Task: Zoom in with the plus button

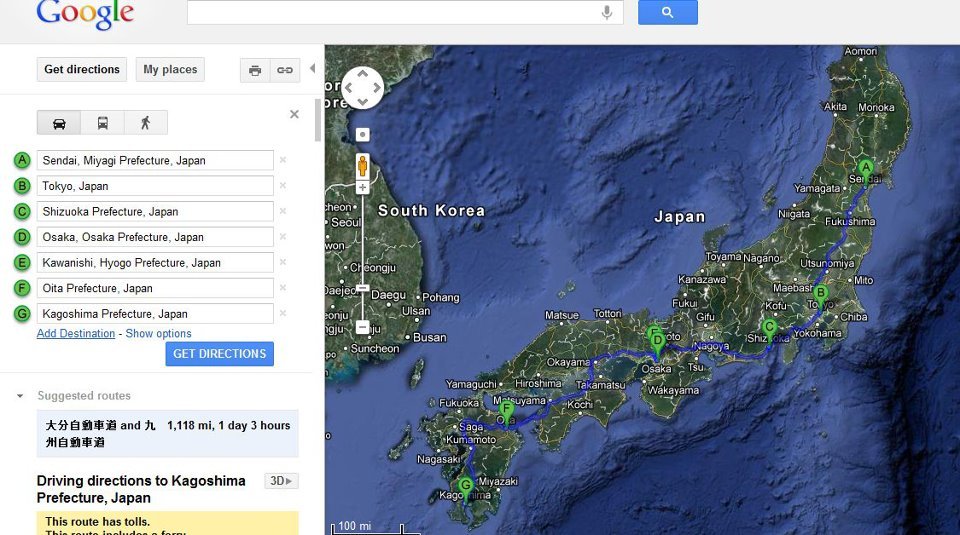Action: [362, 188]
